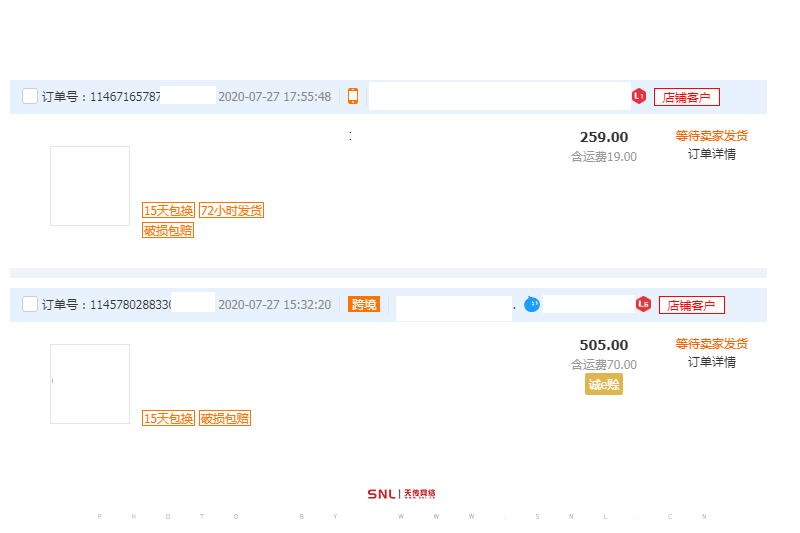Viewport: 800px width, 533px height.
Task: Open 订单详情 for the 505.00 order
Action: click(x=711, y=362)
